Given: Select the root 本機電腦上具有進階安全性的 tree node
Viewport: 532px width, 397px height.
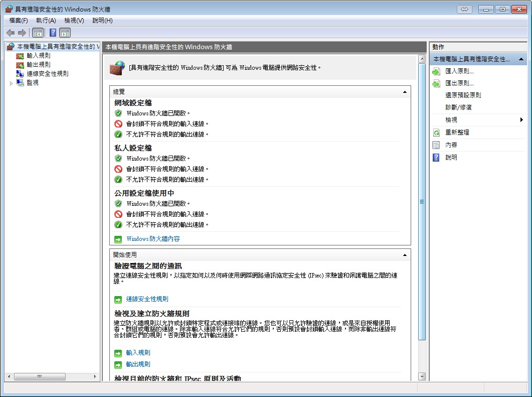Looking at the screenshot, I should 58,47.
